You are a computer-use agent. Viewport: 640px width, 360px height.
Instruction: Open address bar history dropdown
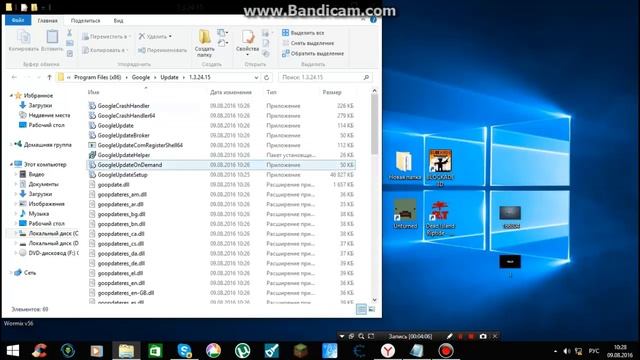coord(256,77)
